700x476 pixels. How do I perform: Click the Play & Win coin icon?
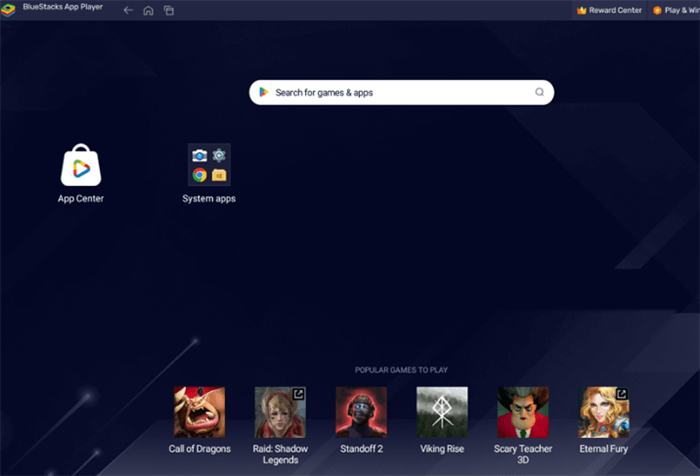click(657, 10)
